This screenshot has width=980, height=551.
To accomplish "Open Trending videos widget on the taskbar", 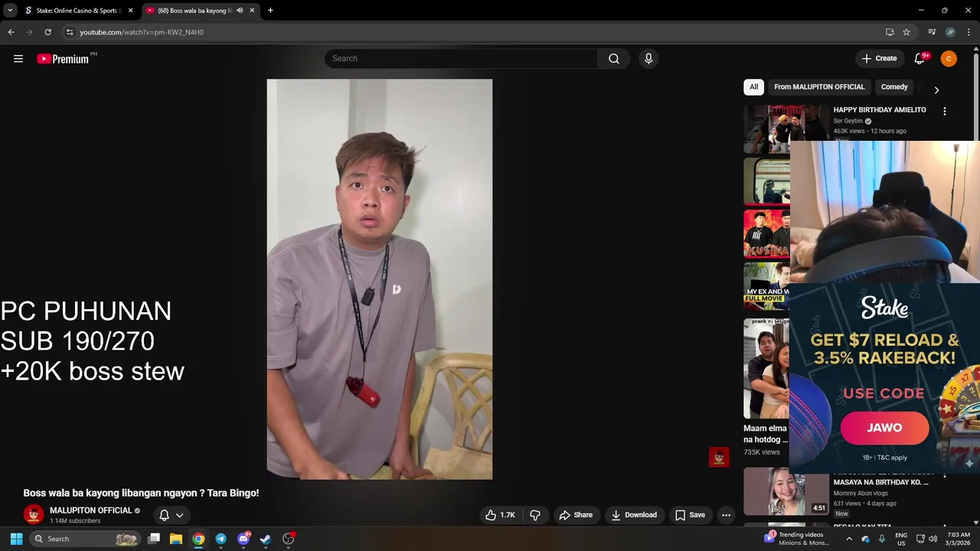I will click(x=796, y=539).
